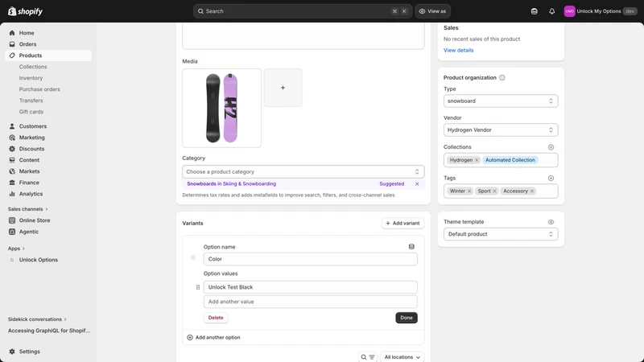Open the Customers section in the sidebar
The height and width of the screenshot is (362, 644).
tap(33, 126)
